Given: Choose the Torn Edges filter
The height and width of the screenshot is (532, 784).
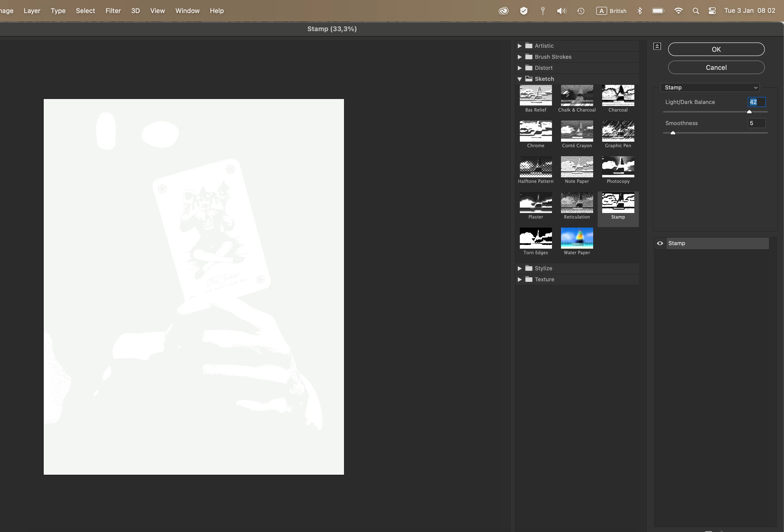Looking at the screenshot, I should point(535,238).
